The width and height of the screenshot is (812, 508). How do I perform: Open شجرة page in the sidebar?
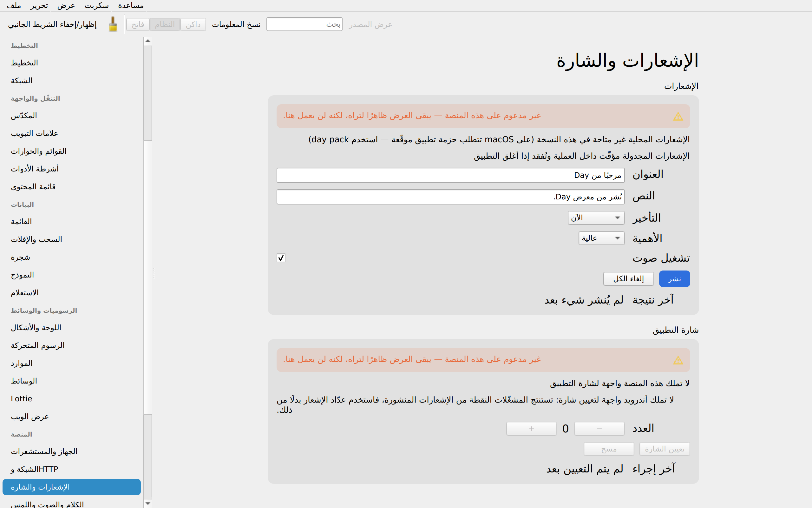point(71,257)
